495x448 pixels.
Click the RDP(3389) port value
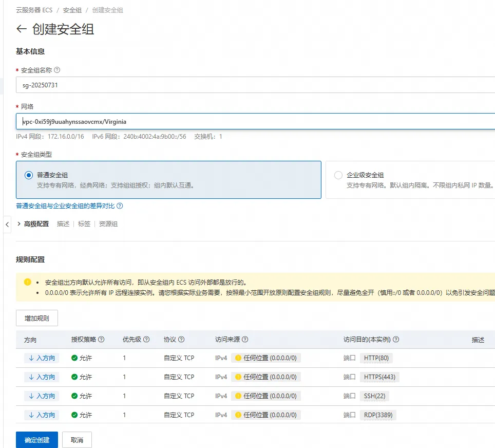tap(378, 415)
